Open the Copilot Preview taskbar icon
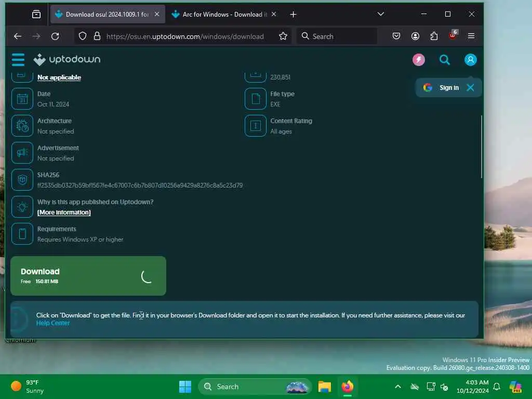This screenshot has height=399, width=532. click(516, 387)
